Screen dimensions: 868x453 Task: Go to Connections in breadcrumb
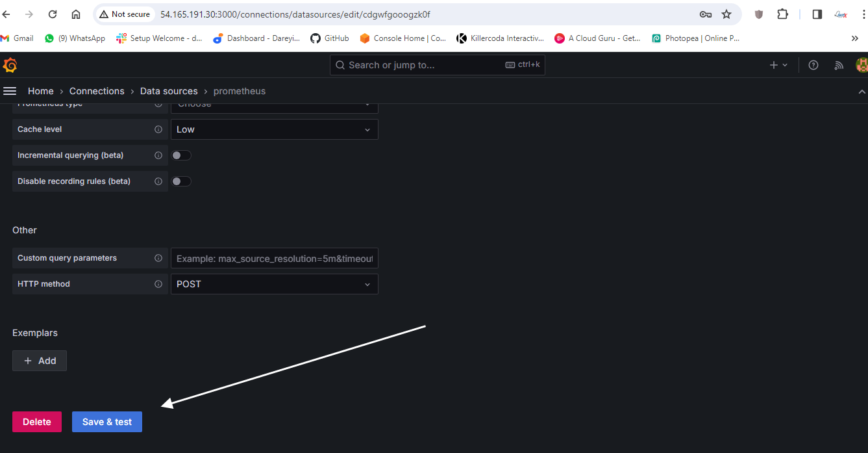[97, 91]
